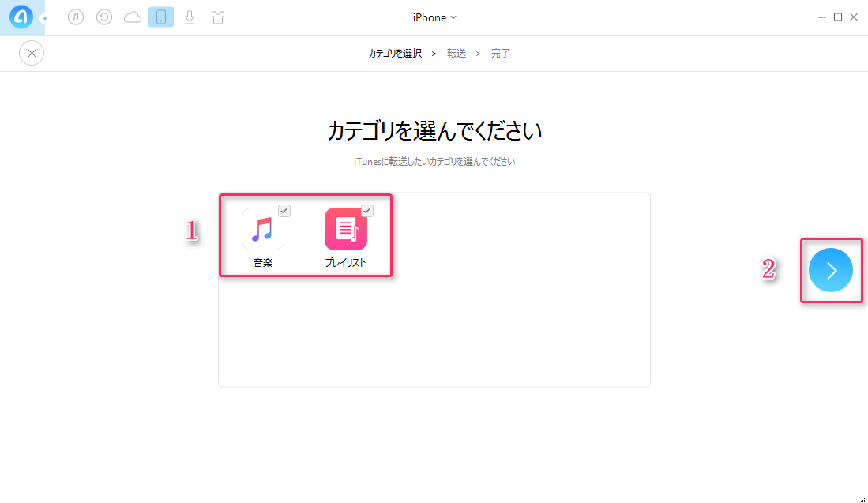The width and height of the screenshot is (868, 503).
Task: Maximize the AnyTrans window
Action: click(838, 17)
